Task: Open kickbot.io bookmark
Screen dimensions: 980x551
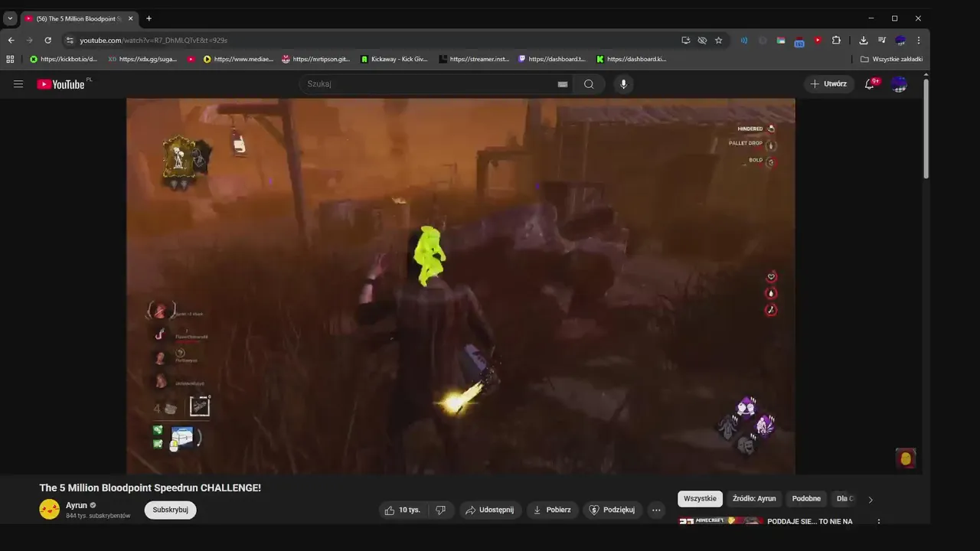Action: pos(64,59)
